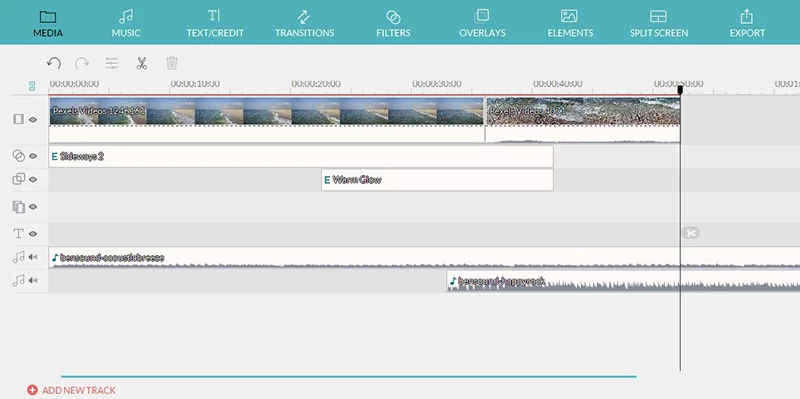
Task: Select the Pexels Videos 1246161 clip
Action: [x=266, y=119]
